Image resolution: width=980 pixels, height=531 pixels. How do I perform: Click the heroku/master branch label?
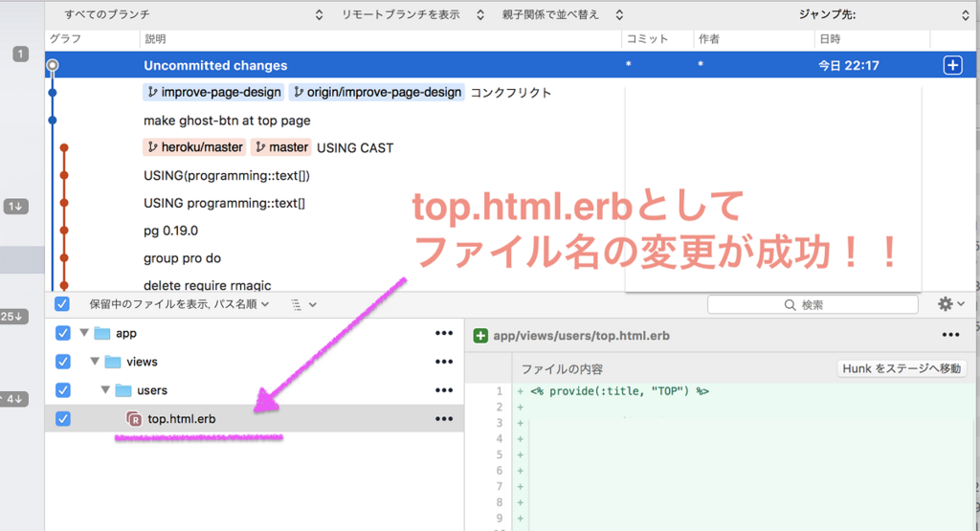(195, 147)
